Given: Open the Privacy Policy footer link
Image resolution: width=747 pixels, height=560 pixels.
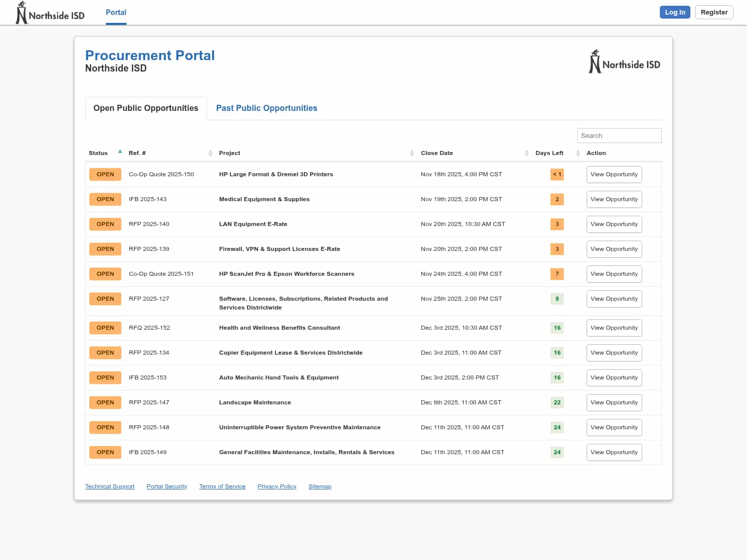Looking at the screenshot, I should tap(277, 486).
